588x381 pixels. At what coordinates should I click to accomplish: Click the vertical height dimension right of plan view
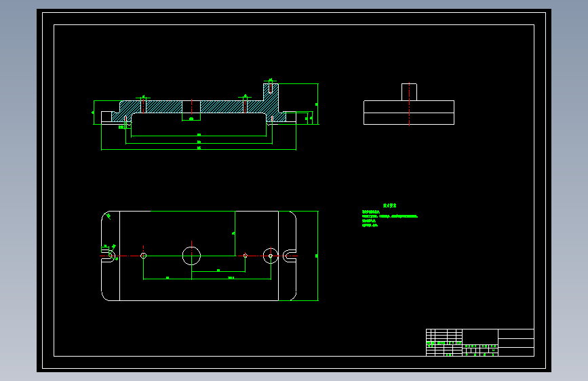[x=317, y=256]
